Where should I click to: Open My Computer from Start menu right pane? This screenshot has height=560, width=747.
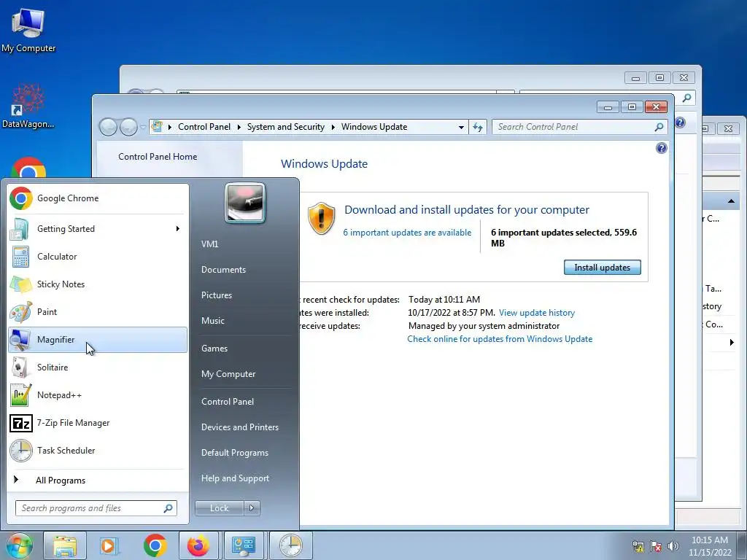click(228, 374)
